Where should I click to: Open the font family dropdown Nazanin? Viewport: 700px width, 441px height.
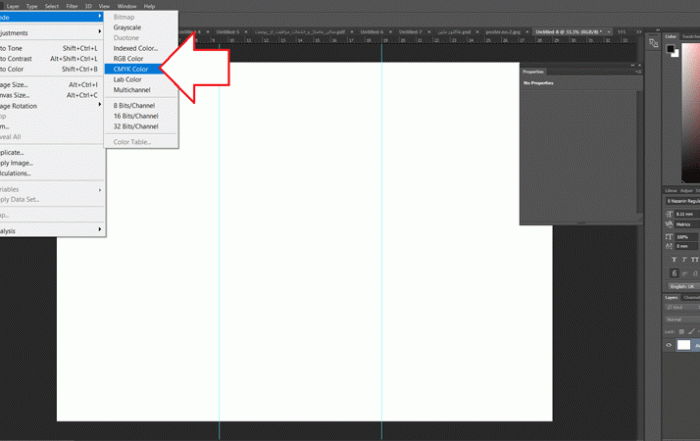(x=683, y=201)
